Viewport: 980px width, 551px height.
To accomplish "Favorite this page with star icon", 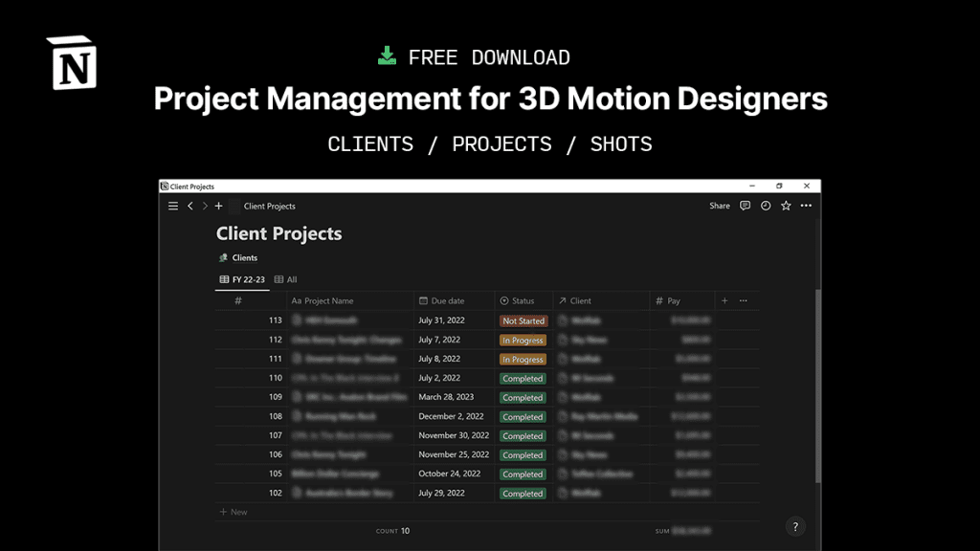I will point(786,206).
